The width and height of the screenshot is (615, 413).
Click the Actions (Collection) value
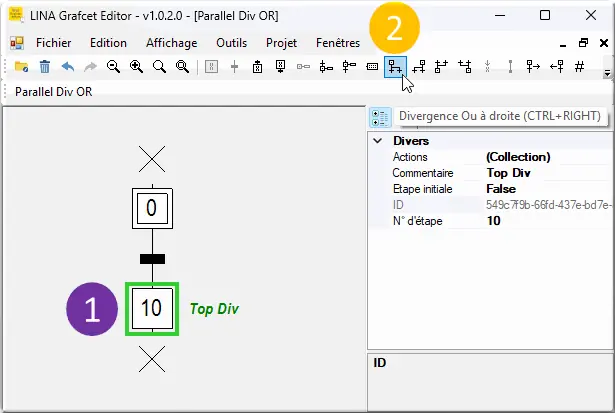(518, 157)
